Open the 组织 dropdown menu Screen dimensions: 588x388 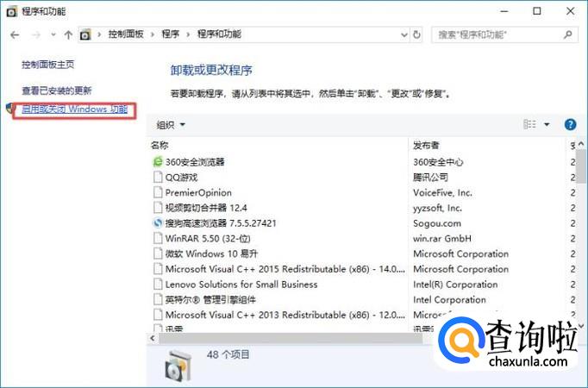(x=171, y=125)
